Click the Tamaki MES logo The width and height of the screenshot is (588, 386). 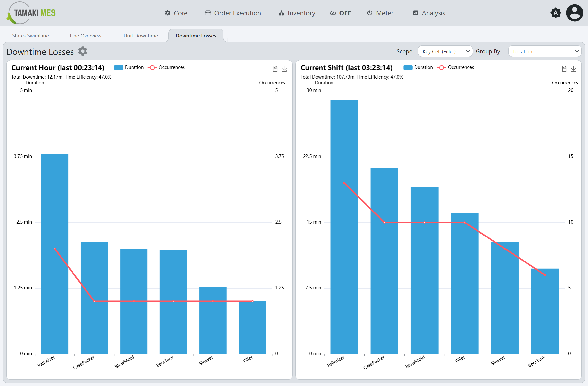(x=31, y=13)
